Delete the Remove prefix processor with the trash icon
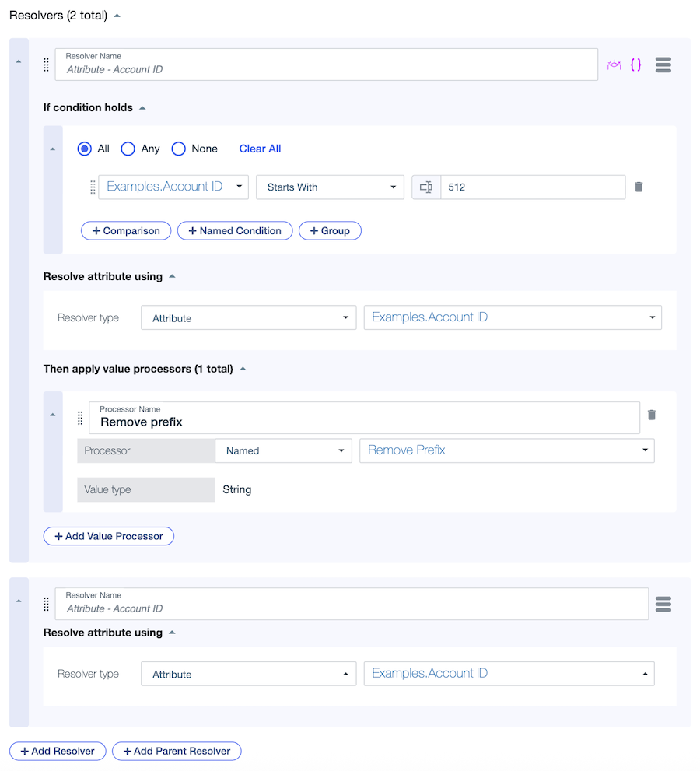Viewport: 700px width, 771px height. click(652, 415)
